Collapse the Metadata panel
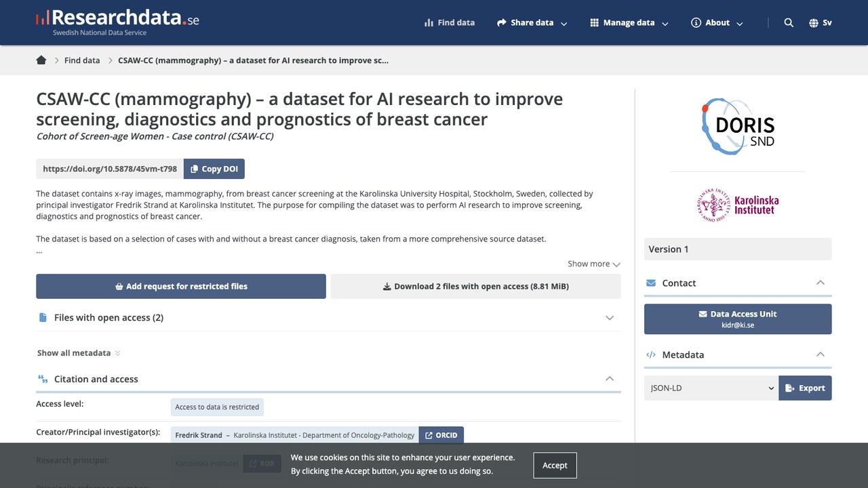 click(x=738, y=354)
